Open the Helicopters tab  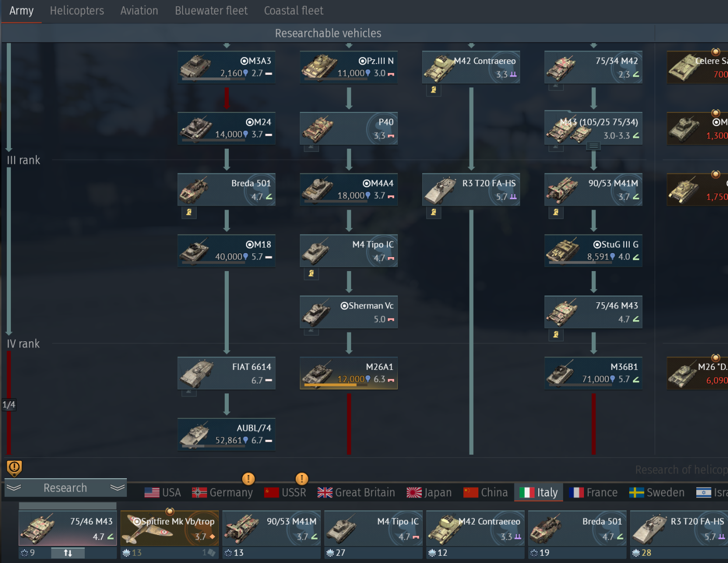77,10
